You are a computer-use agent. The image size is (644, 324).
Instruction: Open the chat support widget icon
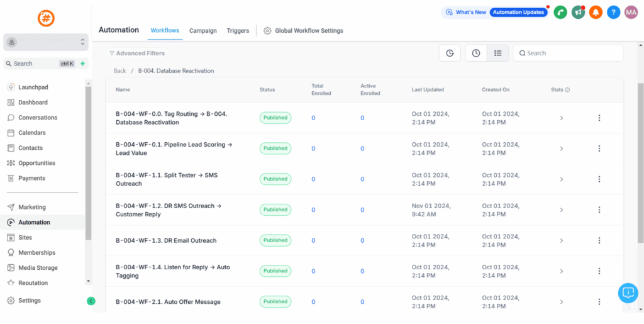click(x=628, y=293)
